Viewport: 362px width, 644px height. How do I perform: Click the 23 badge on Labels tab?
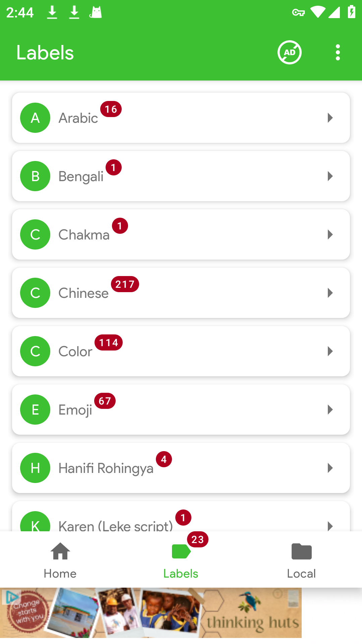tap(198, 539)
